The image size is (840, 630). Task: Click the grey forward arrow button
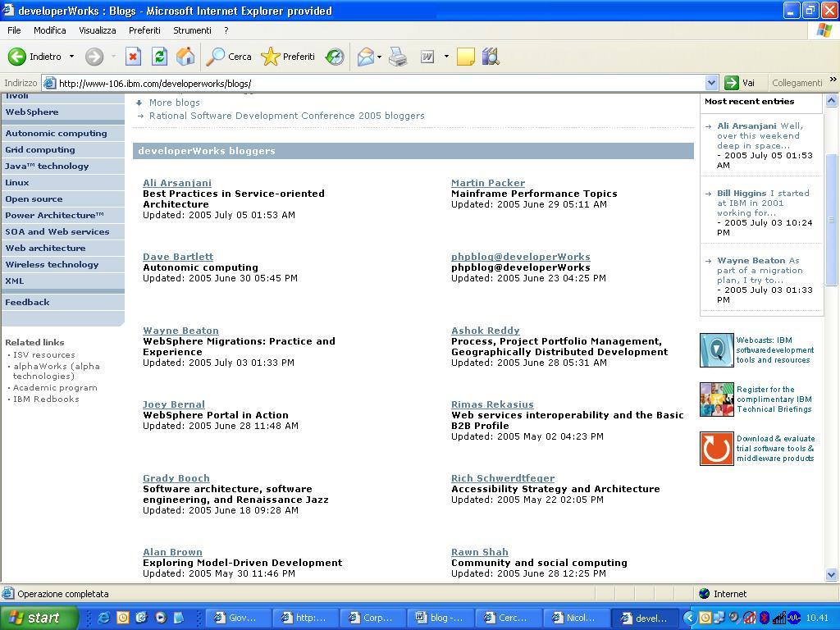coord(94,57)
